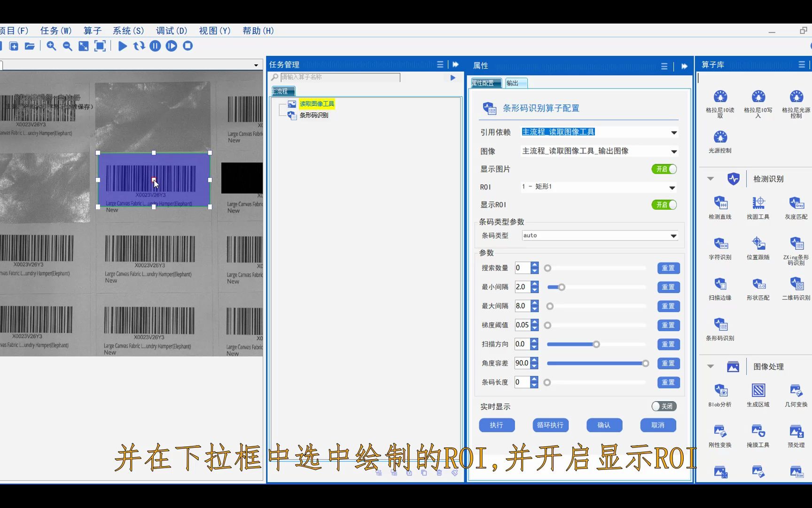The width and height of the screenshot is (812, 508).
Task: Pick the 位置跟随 tool icon
Action: tap(758, 244)
